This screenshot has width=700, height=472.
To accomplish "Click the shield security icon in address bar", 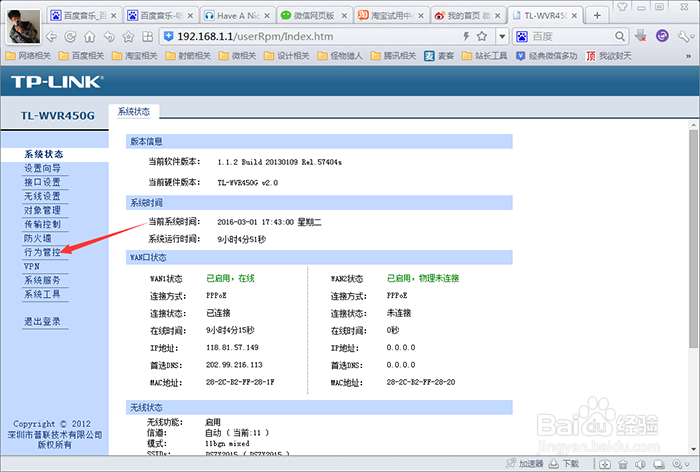I will tap(168, 36).
